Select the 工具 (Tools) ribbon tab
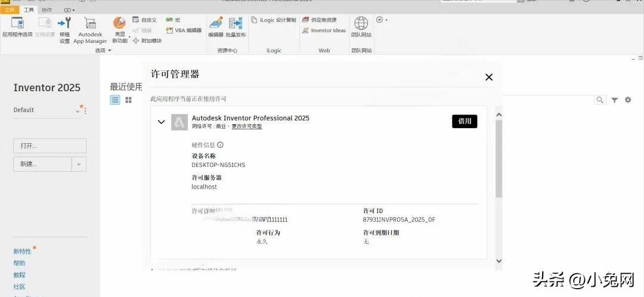Screen dimensions: 644x297 (x=29, y=10)
